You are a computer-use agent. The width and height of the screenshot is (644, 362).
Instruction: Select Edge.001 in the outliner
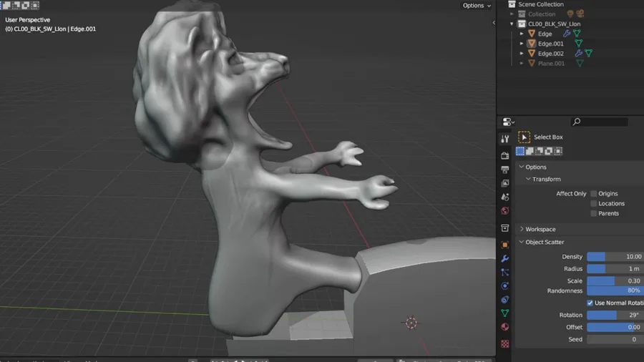click(551, 44)
